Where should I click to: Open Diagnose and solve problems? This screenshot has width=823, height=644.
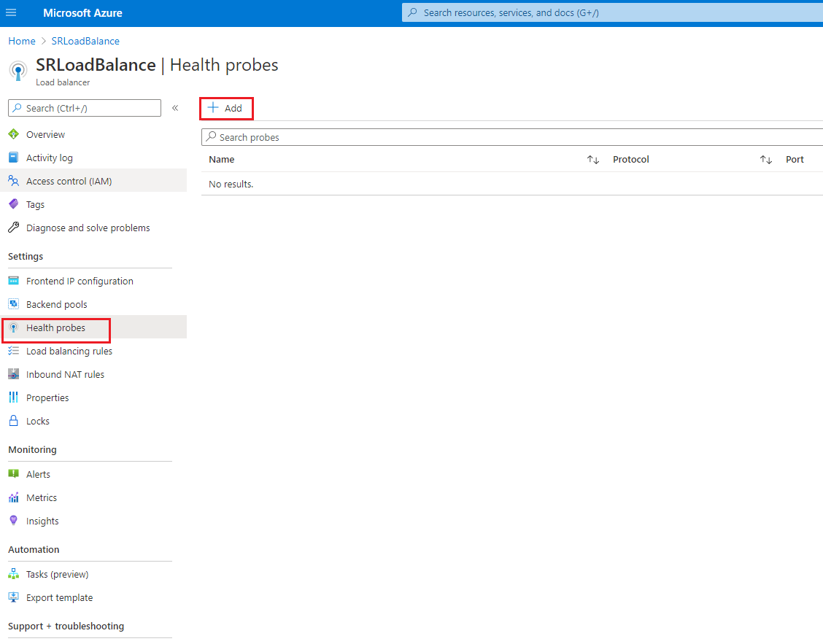[88, 228]
